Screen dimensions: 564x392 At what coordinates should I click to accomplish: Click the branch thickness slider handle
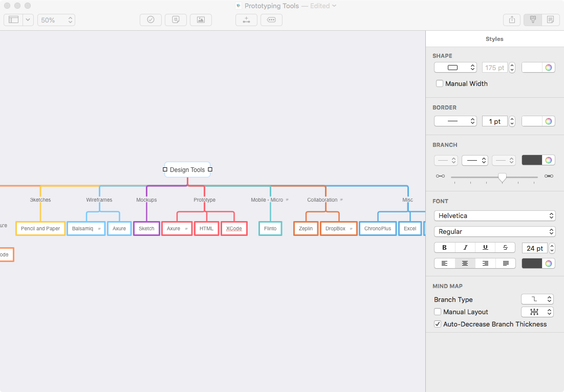point(502,177)
